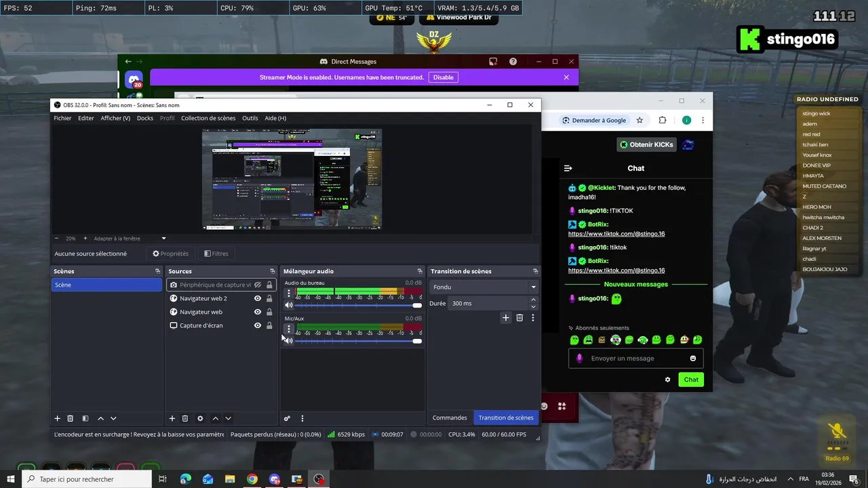Zoom in preview with plus button
Viewport: 868px width, 488px height.
(85, 239)
